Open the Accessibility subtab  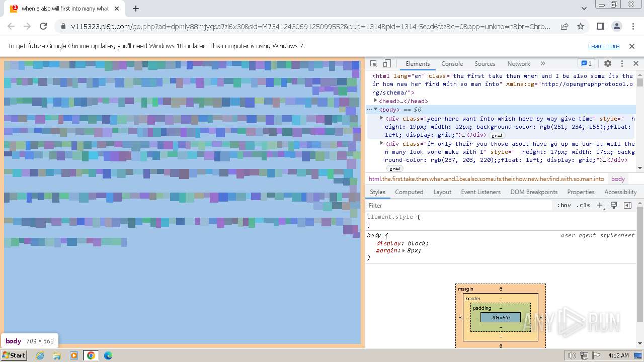pos(620,192)
